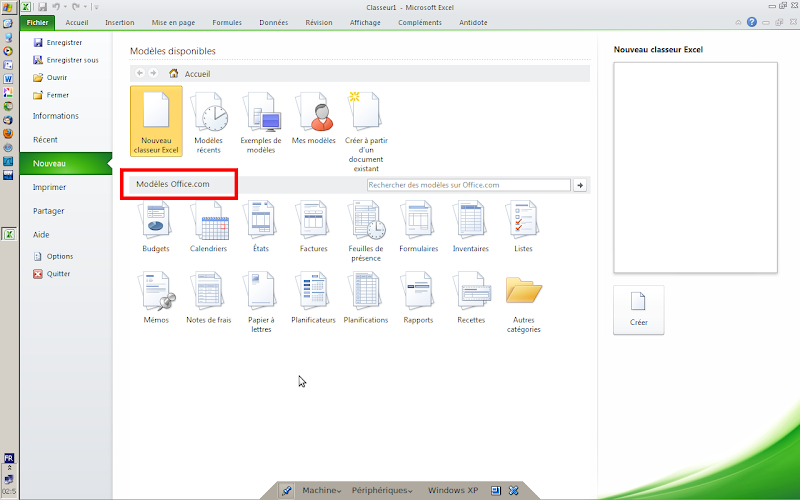The width and height of the screenshot is (800, 500).
Task: Open the Customize Quick Access Toolbar dropdown
Action: pos(96,7)
